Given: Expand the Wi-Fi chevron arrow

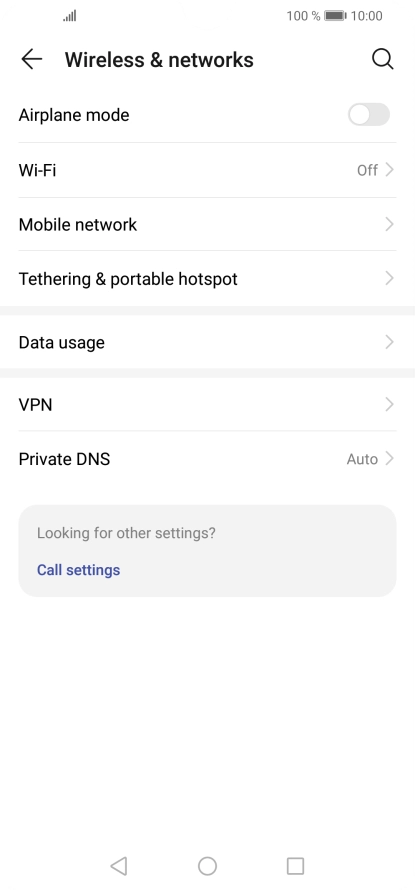Looking at the screenshot, I should point(389,170).
